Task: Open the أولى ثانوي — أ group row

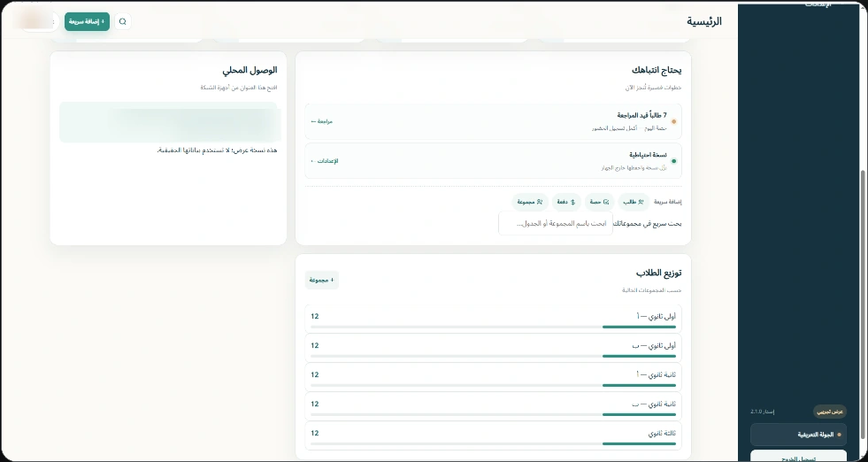Action: 493,319
